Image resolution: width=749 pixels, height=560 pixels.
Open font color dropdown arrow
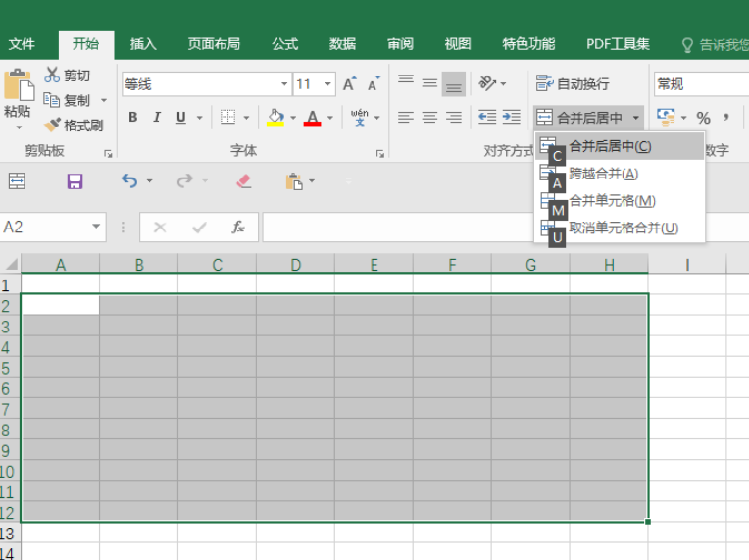click(x=330, y=117)
